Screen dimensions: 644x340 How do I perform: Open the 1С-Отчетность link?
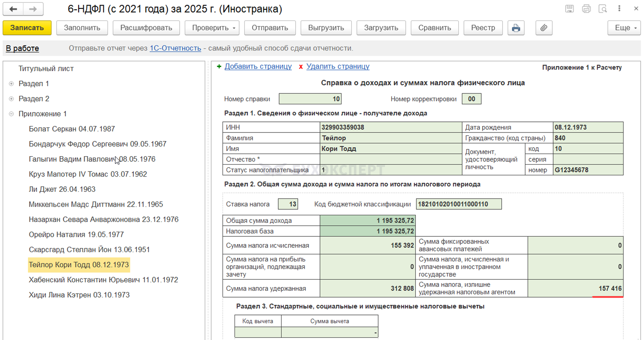tap(175, 48)
